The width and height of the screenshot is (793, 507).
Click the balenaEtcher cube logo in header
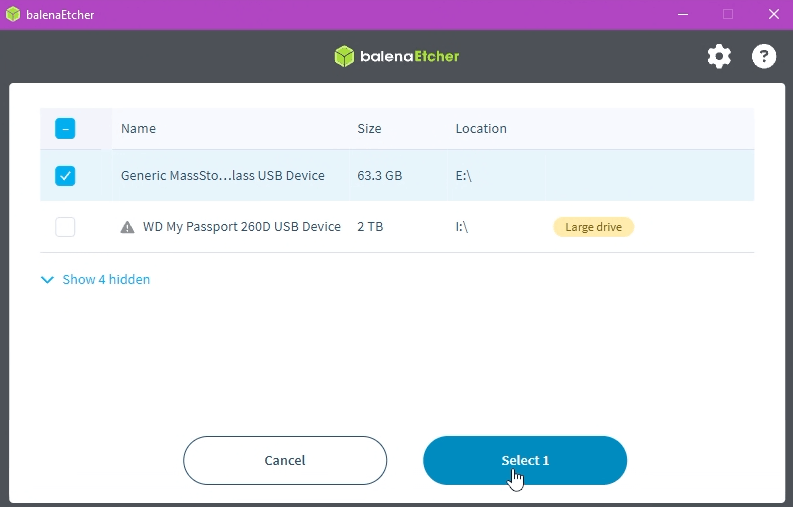345,56
